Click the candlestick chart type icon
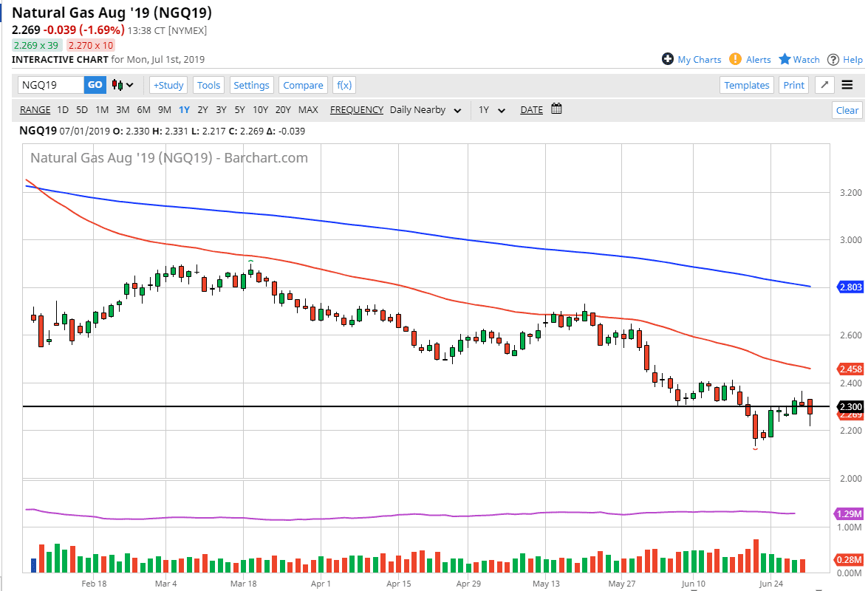Screen dimensions: 868x591 click(x=118, y=85)
